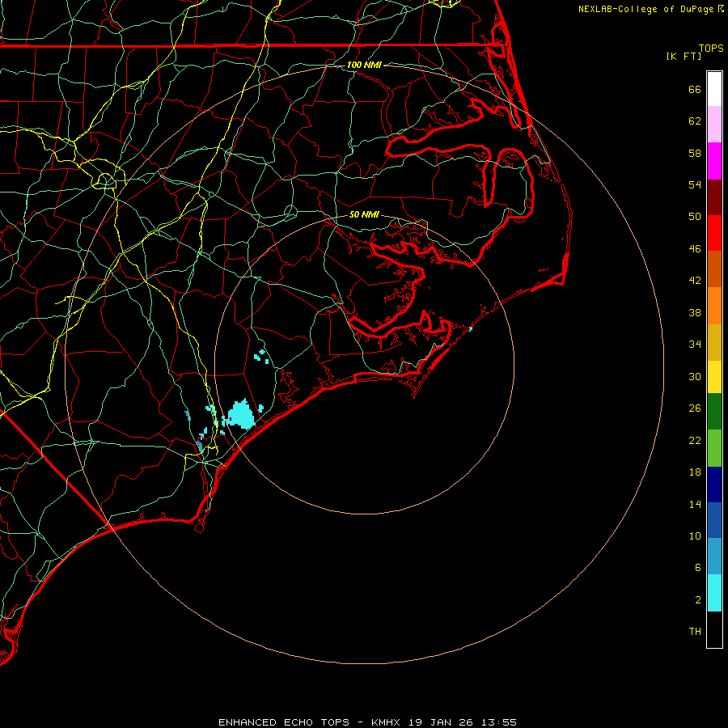Click the bright red swatch near 50
Screen dimensions: 728x728
click(714, 233)
